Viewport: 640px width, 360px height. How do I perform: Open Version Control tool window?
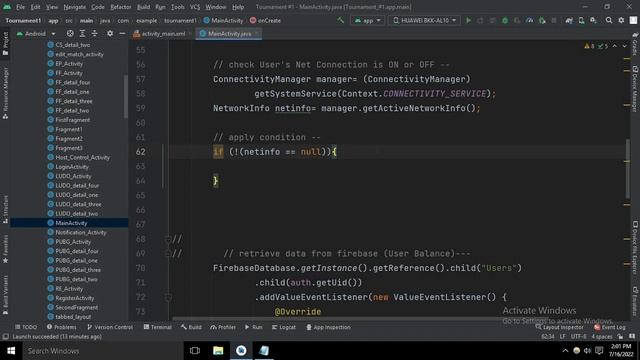pyautogui.click(x=110, y=327)
